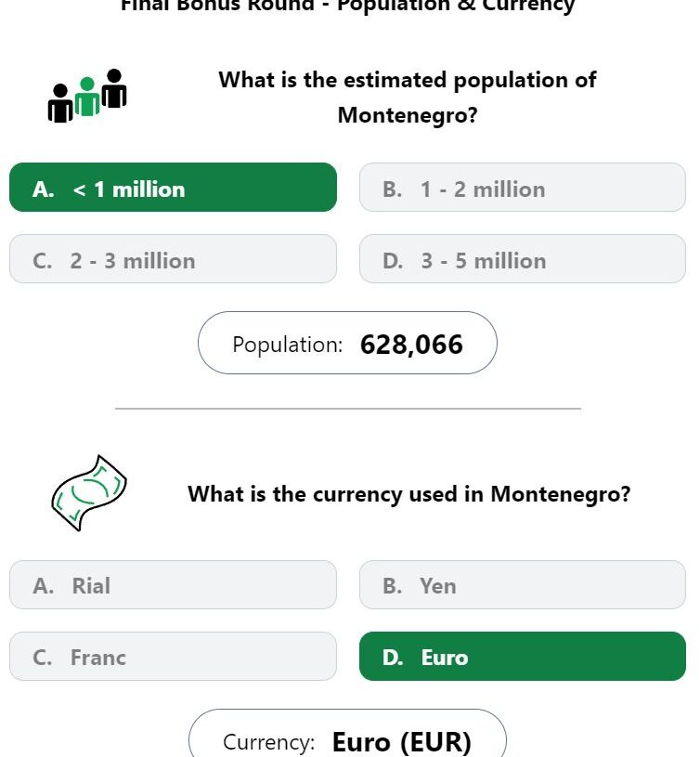The height and width of the screenshot is (757, 700).
Task: Click the green person in the group icon
Action: (x=87, y=98)
